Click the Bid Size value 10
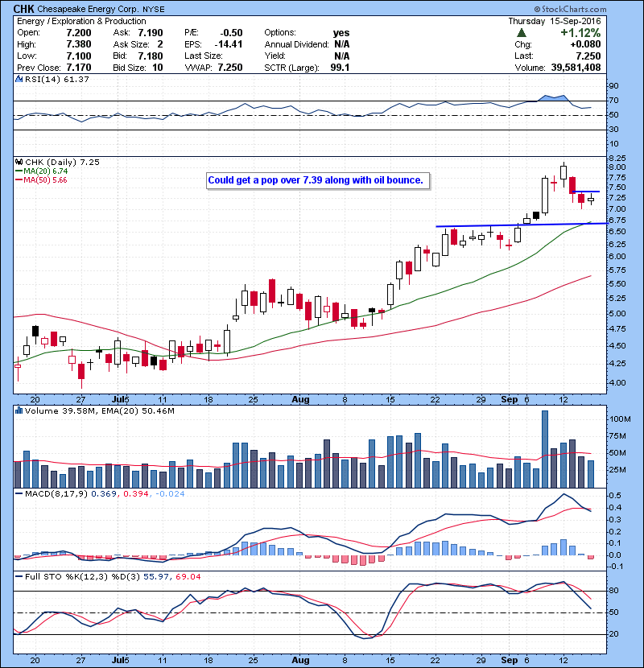Image resolution: width=644 pixels, height=668 pixels. [x=158, y=68]
